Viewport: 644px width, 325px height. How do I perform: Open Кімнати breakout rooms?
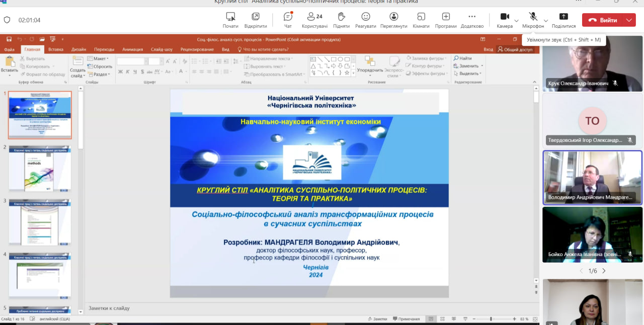point(421,20)
